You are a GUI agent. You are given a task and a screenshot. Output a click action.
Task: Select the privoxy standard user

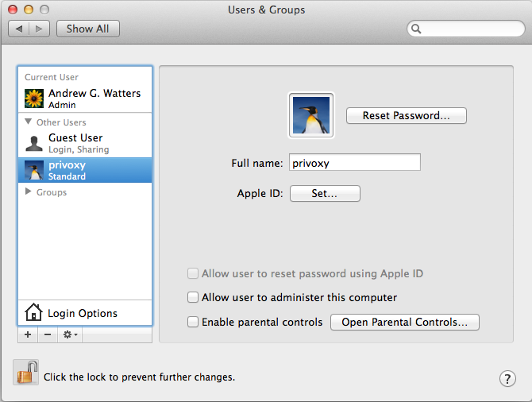(84, 170)
